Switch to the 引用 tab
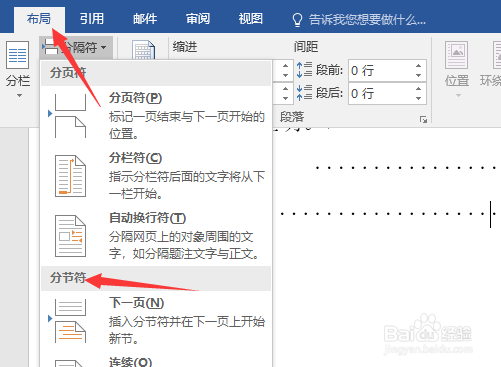Viewport: 501px width, 367px height. 92,19
